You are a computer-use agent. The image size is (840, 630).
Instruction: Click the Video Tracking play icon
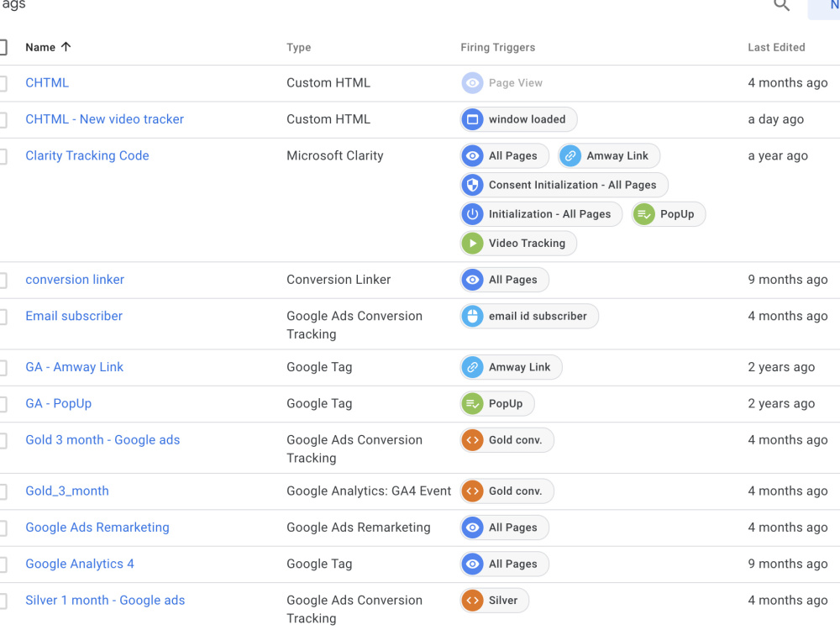pos(472,244)
